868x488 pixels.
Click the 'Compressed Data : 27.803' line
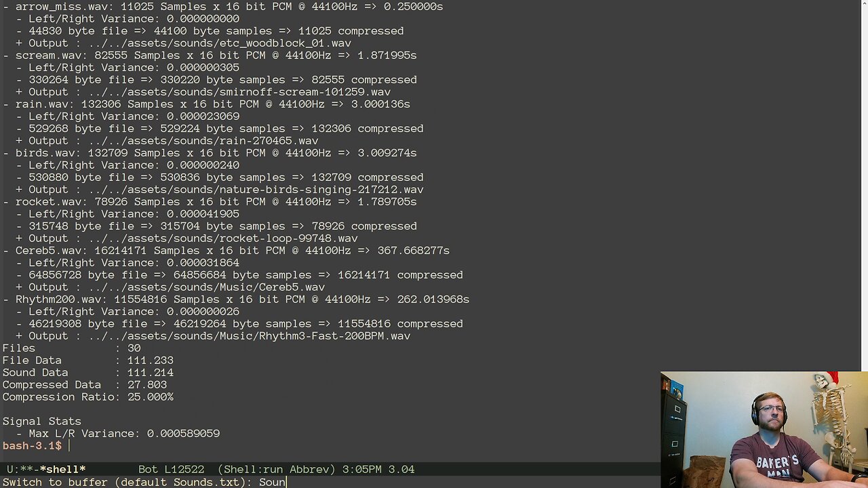pyautogui.click(x=84, y=384)
